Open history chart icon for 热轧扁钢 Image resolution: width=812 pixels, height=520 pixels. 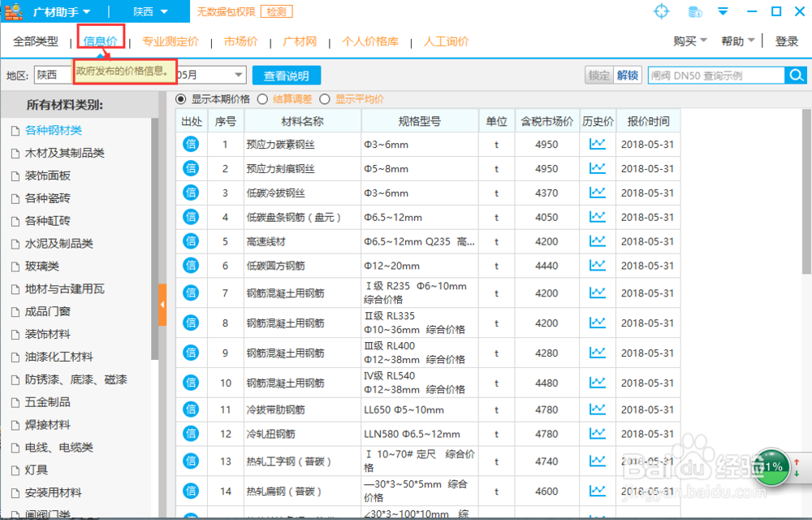[x=598, y=491]
